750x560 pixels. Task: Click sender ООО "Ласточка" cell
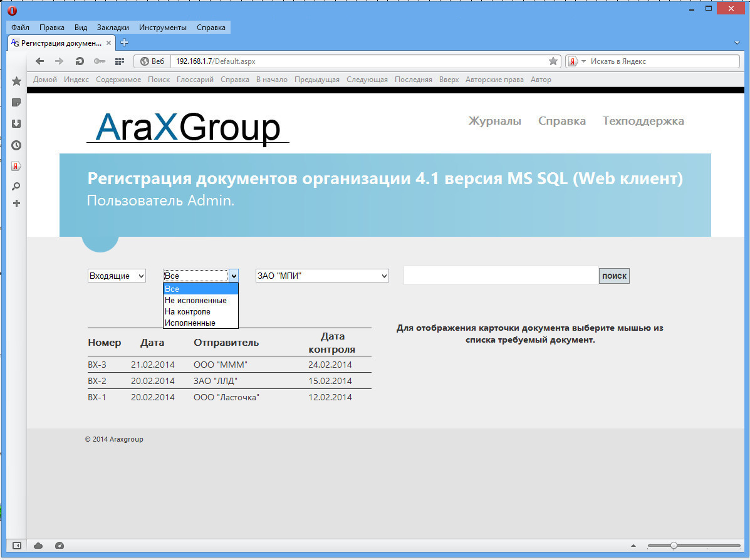(x=226, y=397)
